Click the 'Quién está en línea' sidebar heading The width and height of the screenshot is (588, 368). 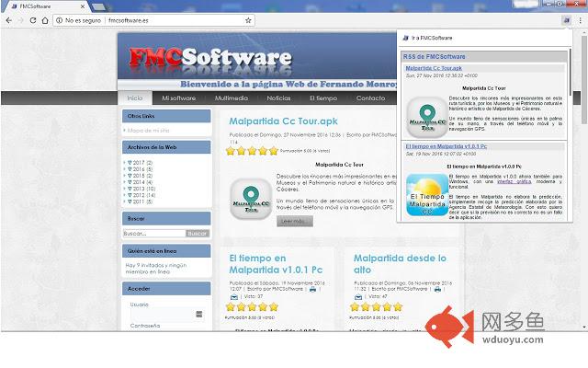166,251
